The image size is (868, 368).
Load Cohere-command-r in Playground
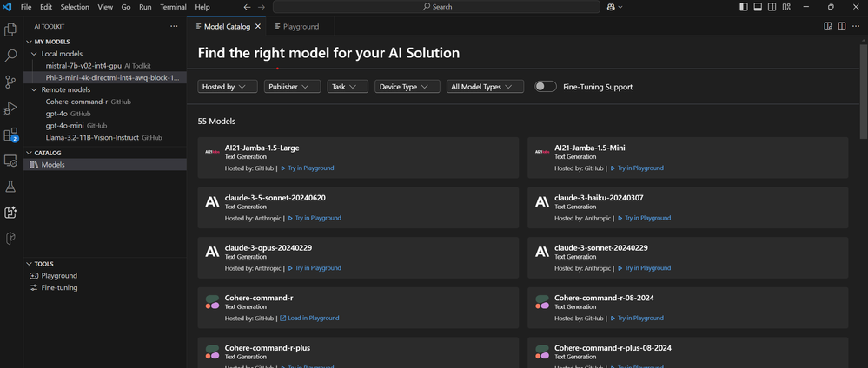(309, 319)
